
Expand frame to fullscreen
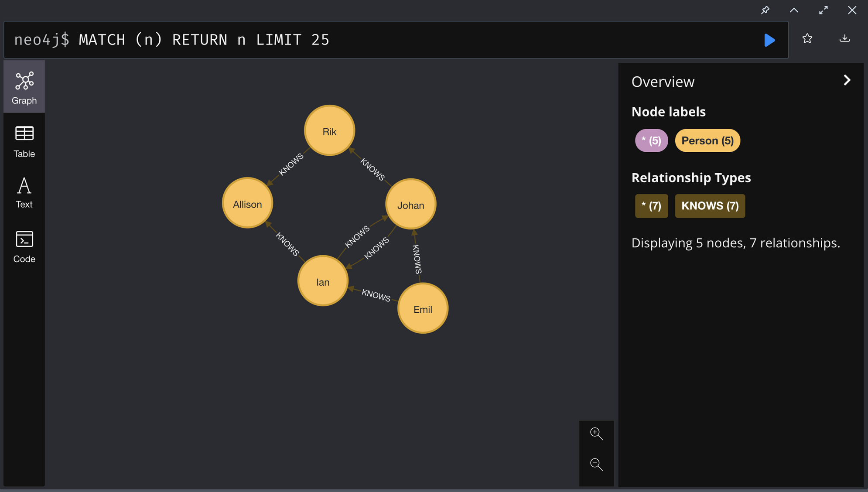click(x=823, y=10)
